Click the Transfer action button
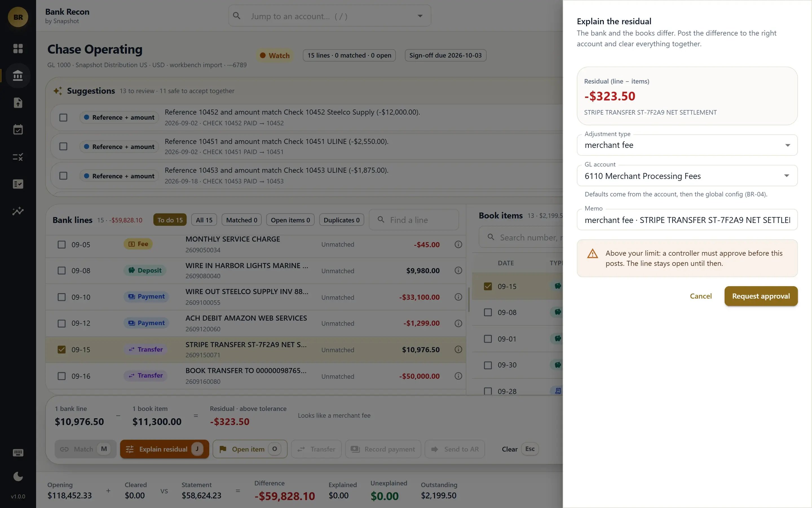This screenshot has height=508, width=812. (x=316, y=449)
